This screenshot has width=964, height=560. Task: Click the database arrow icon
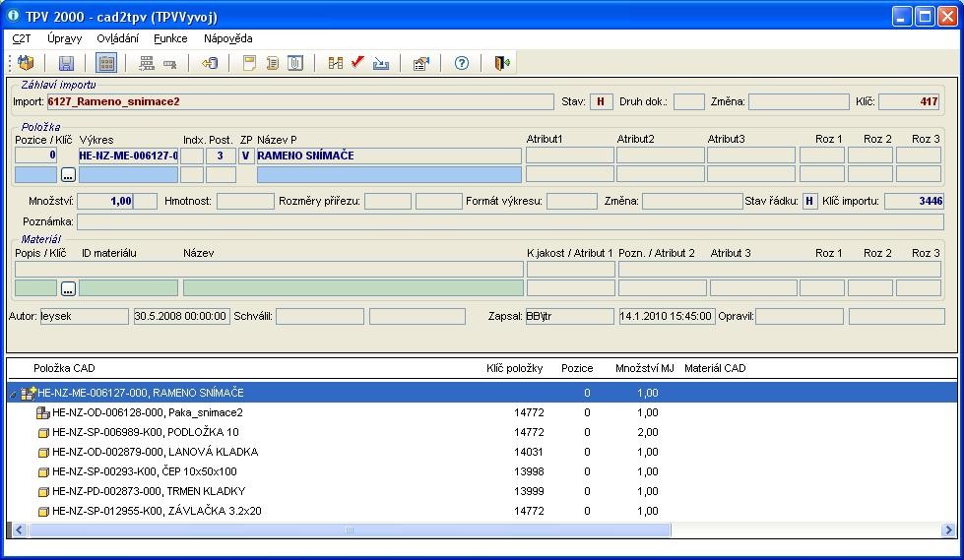coord(211,63)
